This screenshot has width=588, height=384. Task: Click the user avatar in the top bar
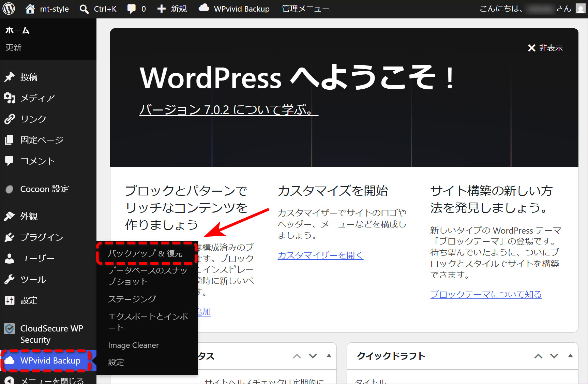click(x=581, y=9)
